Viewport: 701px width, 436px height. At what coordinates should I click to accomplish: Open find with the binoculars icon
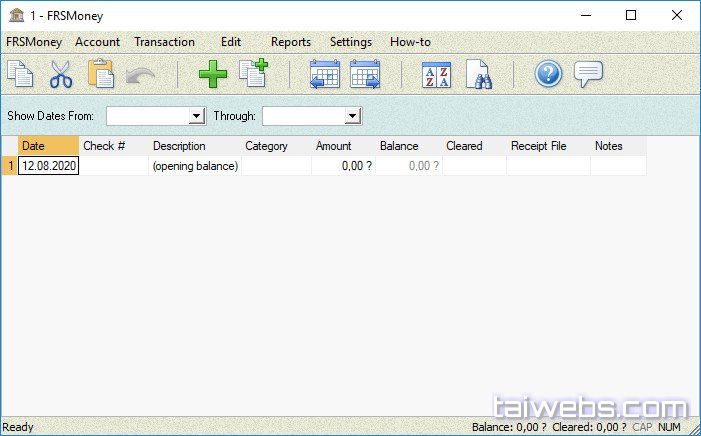pos(478,75)
